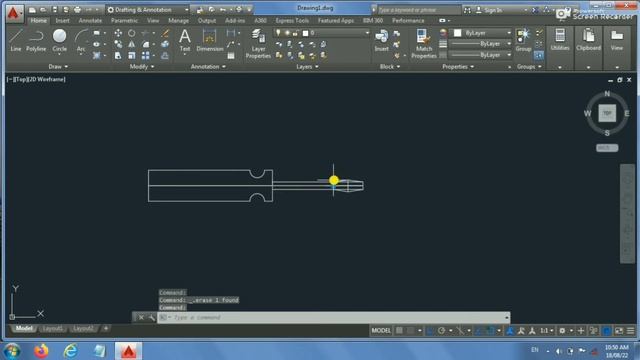The width and height of the screenshot is (640, 360).
Task: Toggle Clean Screen in status bar
Action: tap(619, 331)
